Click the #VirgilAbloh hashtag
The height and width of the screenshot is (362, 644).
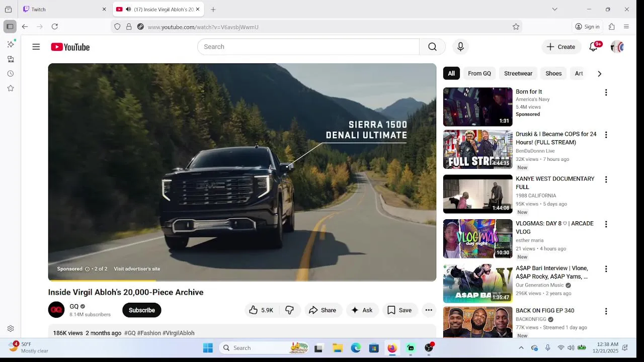pyautogui.click(x=178, y=333)
